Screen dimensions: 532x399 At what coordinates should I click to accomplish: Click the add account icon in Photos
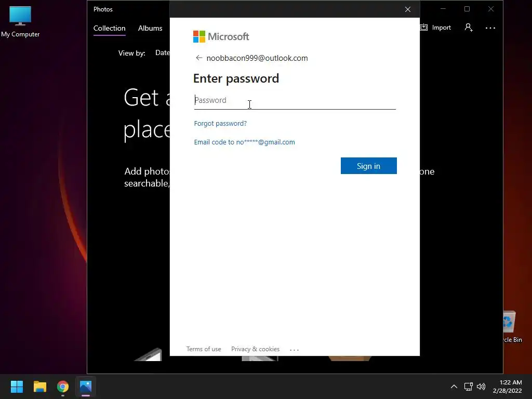point(469,28)
